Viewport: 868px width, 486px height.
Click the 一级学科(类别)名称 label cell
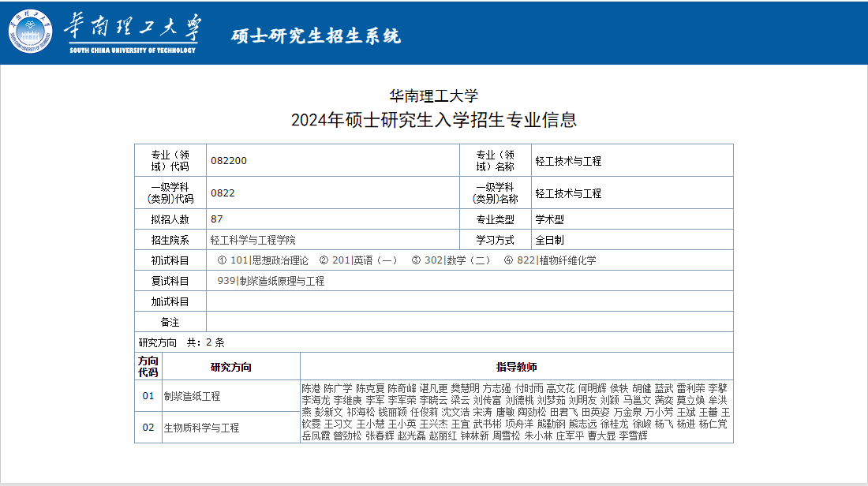tap(495, 193)
